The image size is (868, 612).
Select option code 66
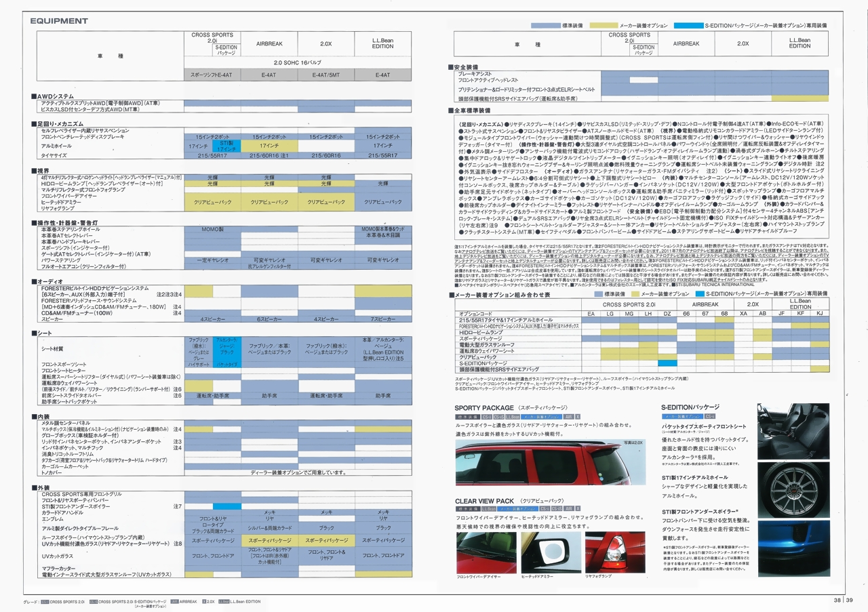coord(686,314)
